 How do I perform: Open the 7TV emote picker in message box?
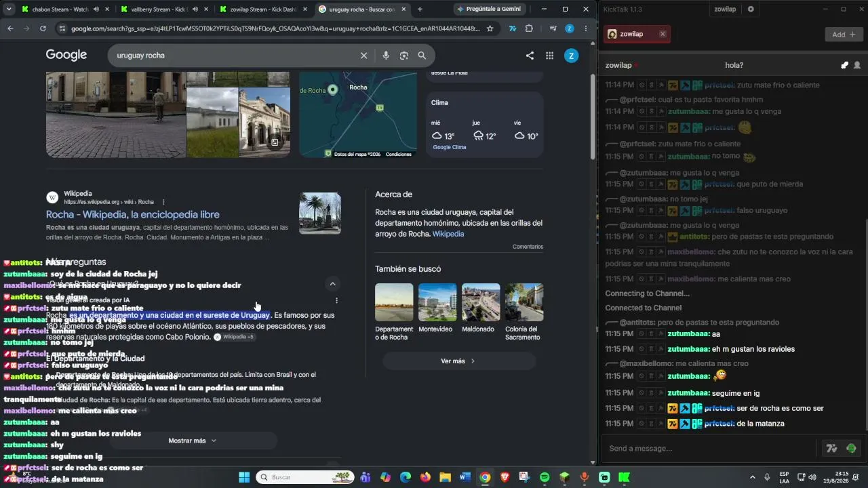point(831,448)
